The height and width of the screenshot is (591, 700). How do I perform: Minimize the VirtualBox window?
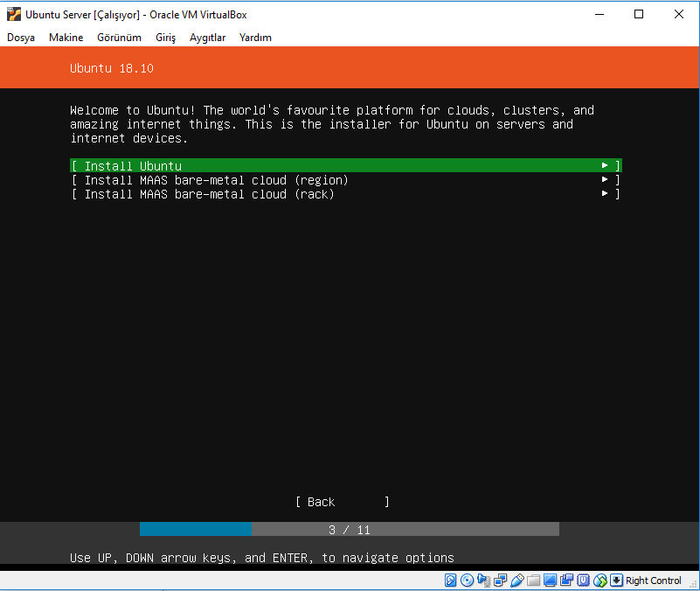click(600, 14)
